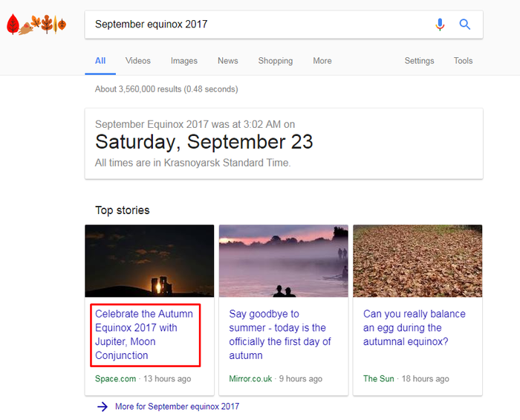Viewport: 520px width, 420px height.
Task: Click the microphone voice search icon
Action: [x=440, y=25]
